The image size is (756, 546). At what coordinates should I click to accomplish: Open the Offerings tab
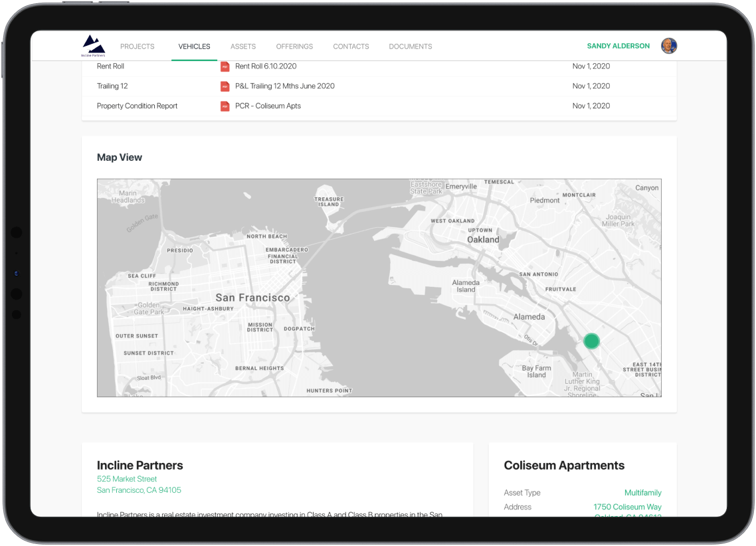pos(294,46)
